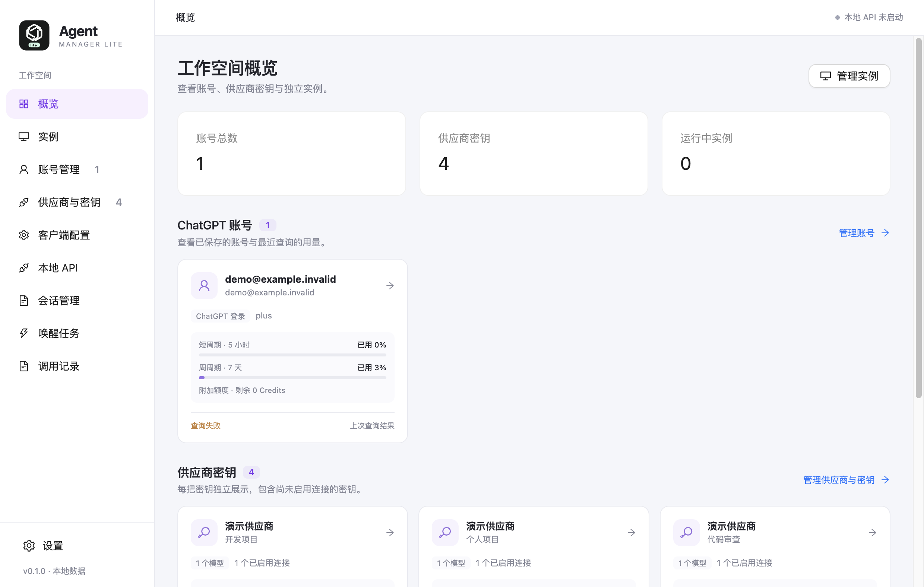Click the arrow icon next to 管理供应商与密钥
The height and width of the screenshot is (587, 924).
tap(885, 480)
